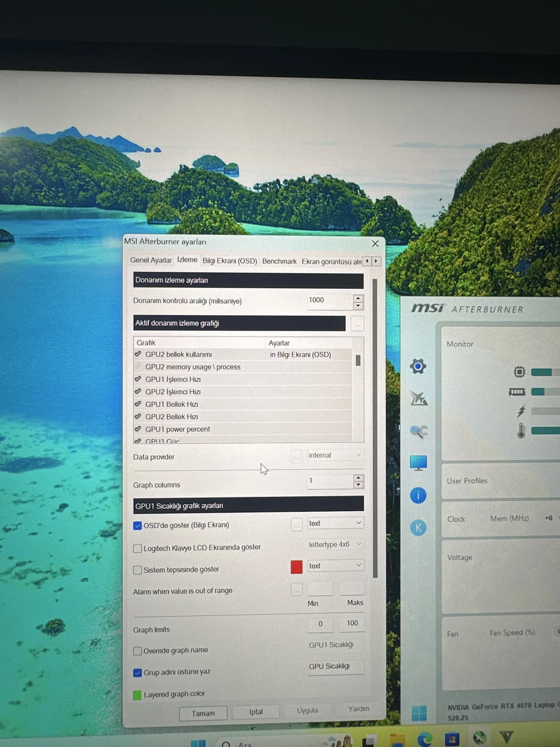Uncheck OSD'de göster (Bilgi Ekranı) checkbox

pos(137,526)
